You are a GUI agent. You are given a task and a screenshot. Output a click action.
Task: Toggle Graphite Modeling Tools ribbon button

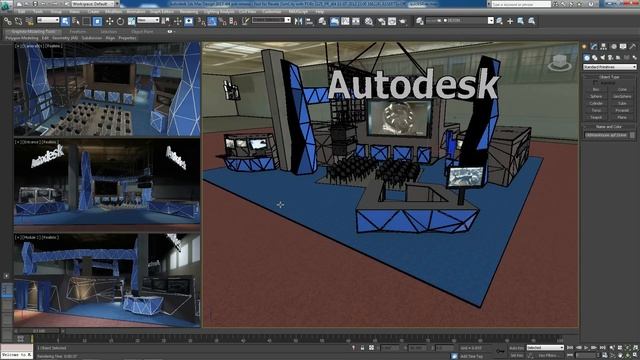point(334,21)
